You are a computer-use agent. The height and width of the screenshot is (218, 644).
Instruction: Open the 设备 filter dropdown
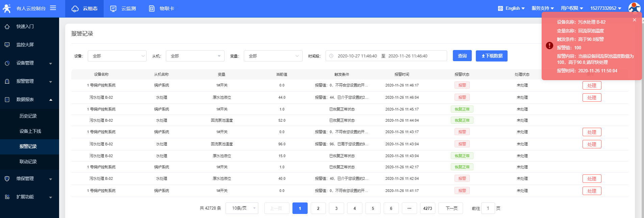tap(117, 56)
